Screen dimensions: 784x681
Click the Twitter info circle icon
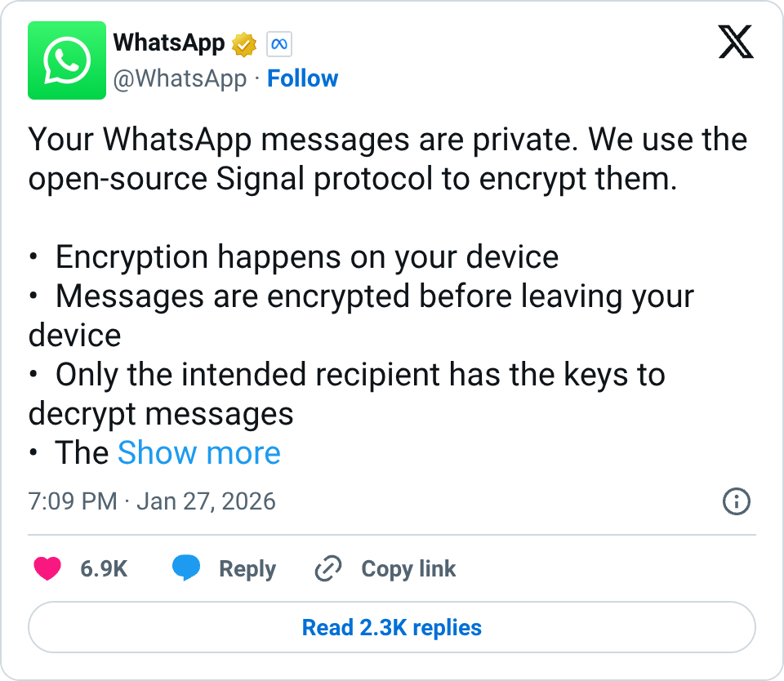(x=737, y=501)
